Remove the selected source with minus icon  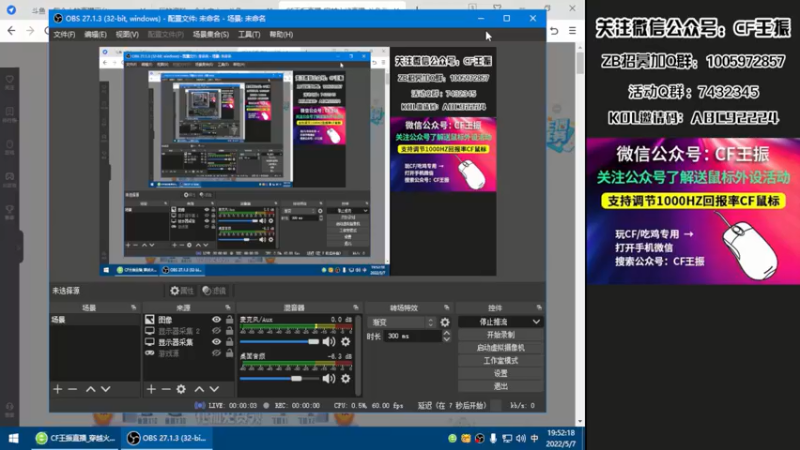166,389
